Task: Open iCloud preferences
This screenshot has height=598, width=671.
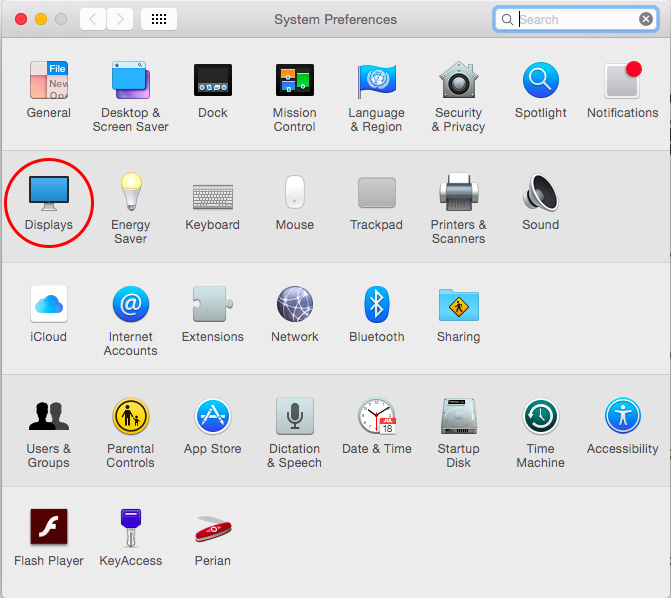Action: click(x=49, y=304)
